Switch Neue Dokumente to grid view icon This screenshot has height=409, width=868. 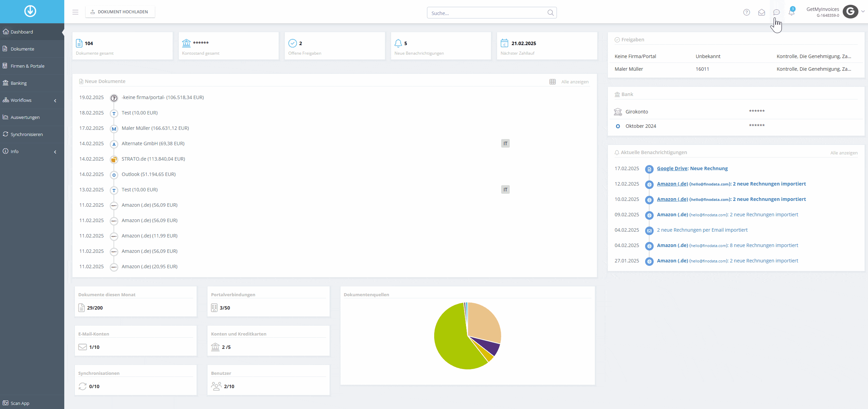tap(552, 82)
